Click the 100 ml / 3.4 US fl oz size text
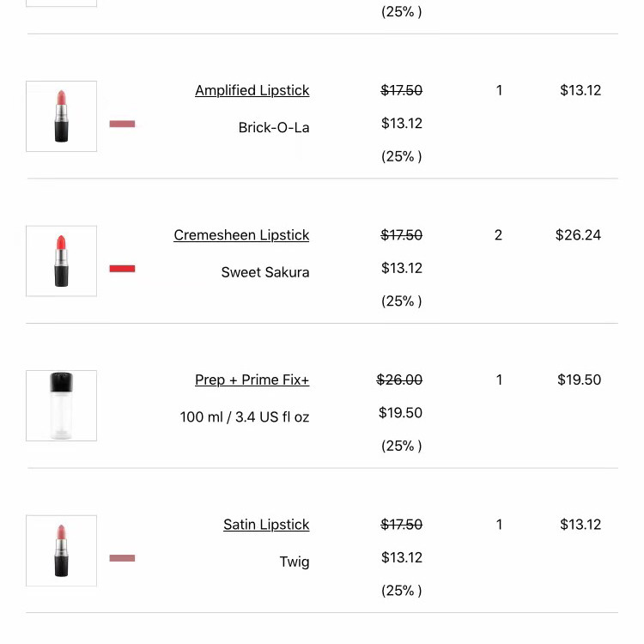Image resolution: width=644 pixels, height=644 pixels. (x=245, y=416)
